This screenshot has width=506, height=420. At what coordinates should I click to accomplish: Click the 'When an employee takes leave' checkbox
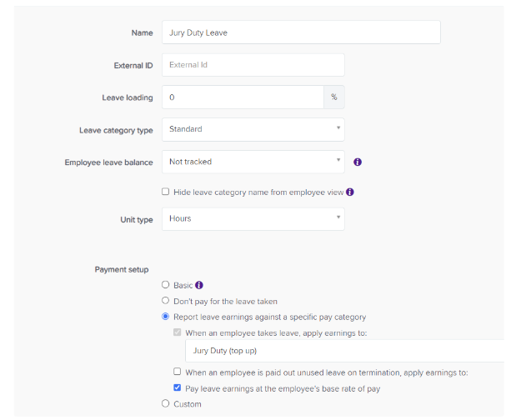pos(177,332)
